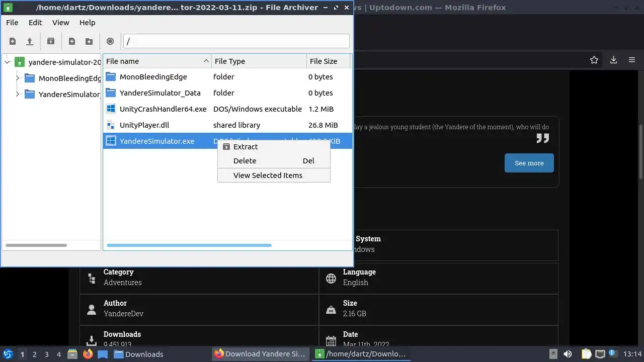Switch to virtual desktop 3

click(47, 354)
